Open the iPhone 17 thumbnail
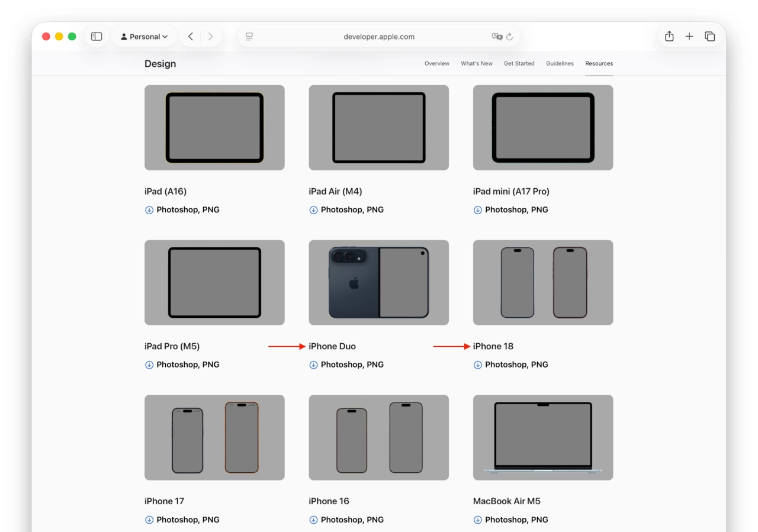Image resolution: width=758 pixels, height=532 pixels. pyautogui.click(x=214, y=438)
